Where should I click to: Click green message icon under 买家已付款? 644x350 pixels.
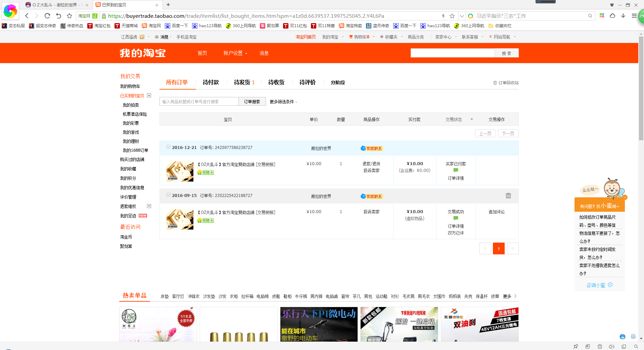point(456,170)
